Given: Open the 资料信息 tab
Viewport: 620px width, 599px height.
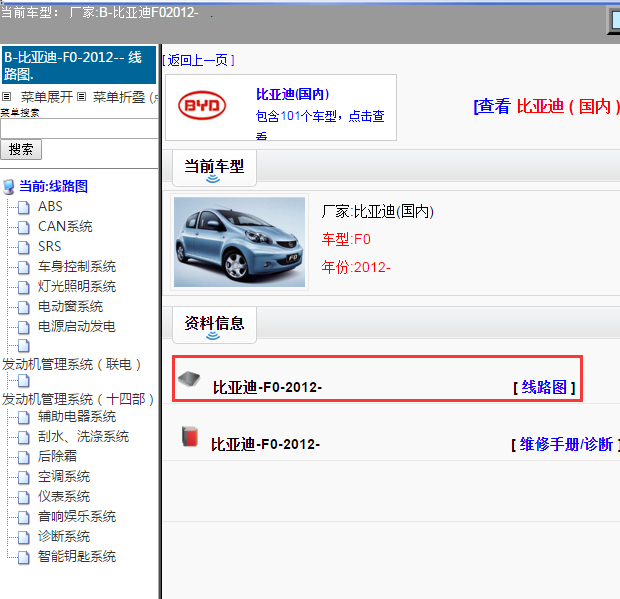Looking at the screenshot, I should (x=214, y=325).
